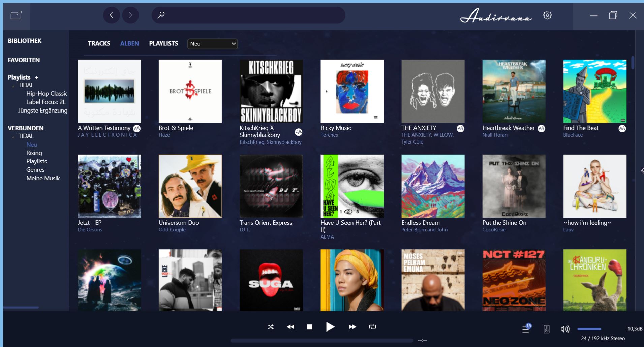644x347 pixels.
Task: Click MQA badge on Find The Beat
Action: [x=622, y=128]
